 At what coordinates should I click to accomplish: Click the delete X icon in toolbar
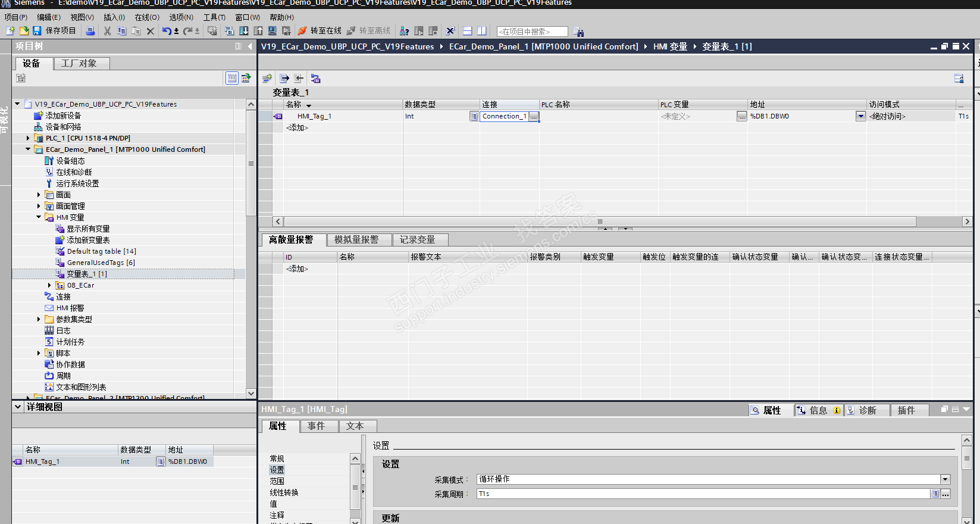150,31
